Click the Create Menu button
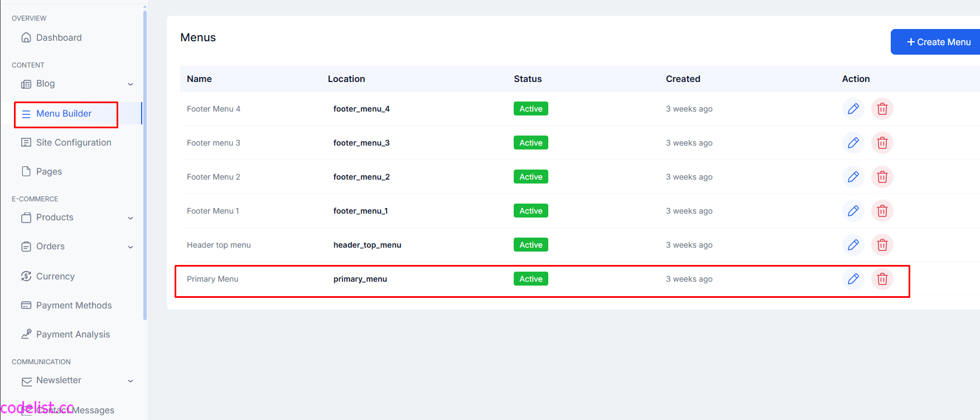The image size is (980, 420). (x=935, y=42)
